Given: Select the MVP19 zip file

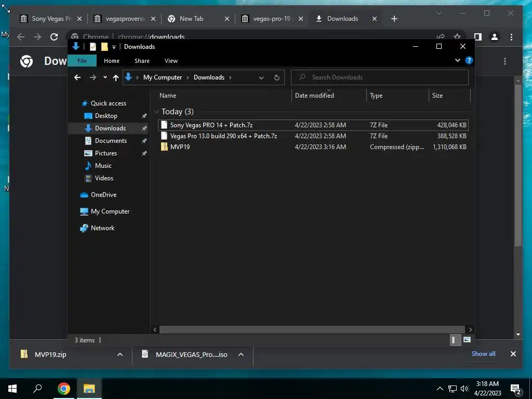Looking at the screenshot, I should 313,147.
